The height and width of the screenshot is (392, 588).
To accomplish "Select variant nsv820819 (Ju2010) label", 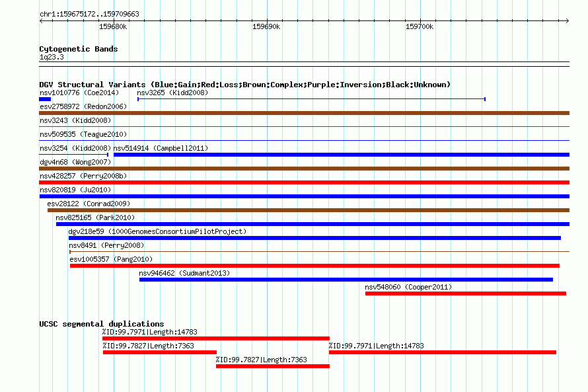I will click(75, 190).
